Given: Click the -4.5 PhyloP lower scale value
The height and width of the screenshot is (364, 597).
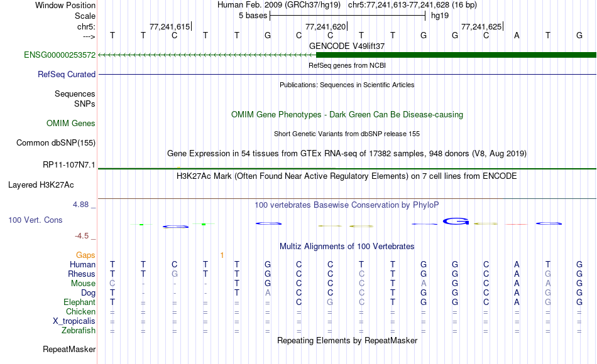Looking at the screenshot, I should (82, 236).
